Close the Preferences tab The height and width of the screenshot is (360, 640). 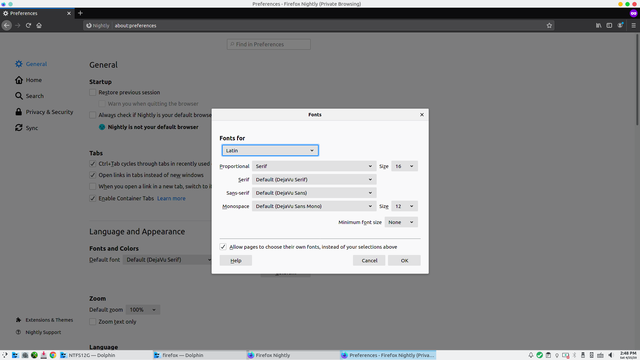[69, 13]
